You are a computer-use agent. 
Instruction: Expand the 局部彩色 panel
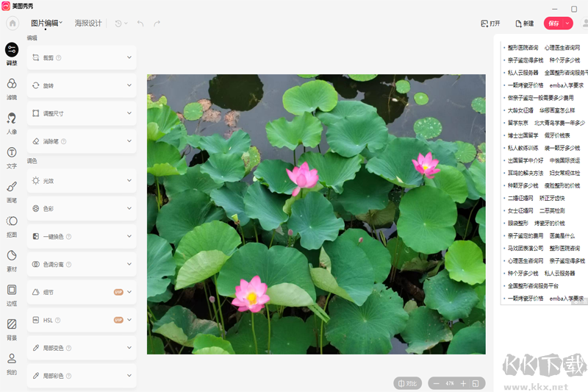[82, 376]
